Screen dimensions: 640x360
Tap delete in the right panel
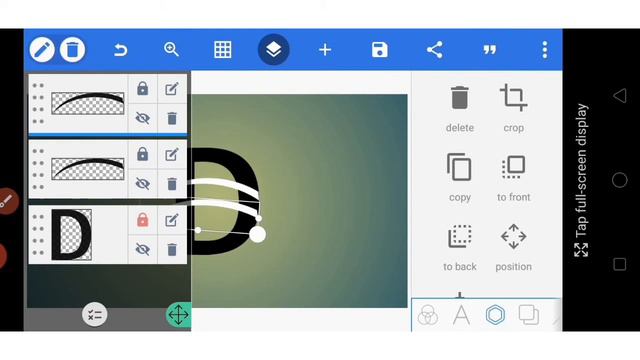(x=460, y=109)
